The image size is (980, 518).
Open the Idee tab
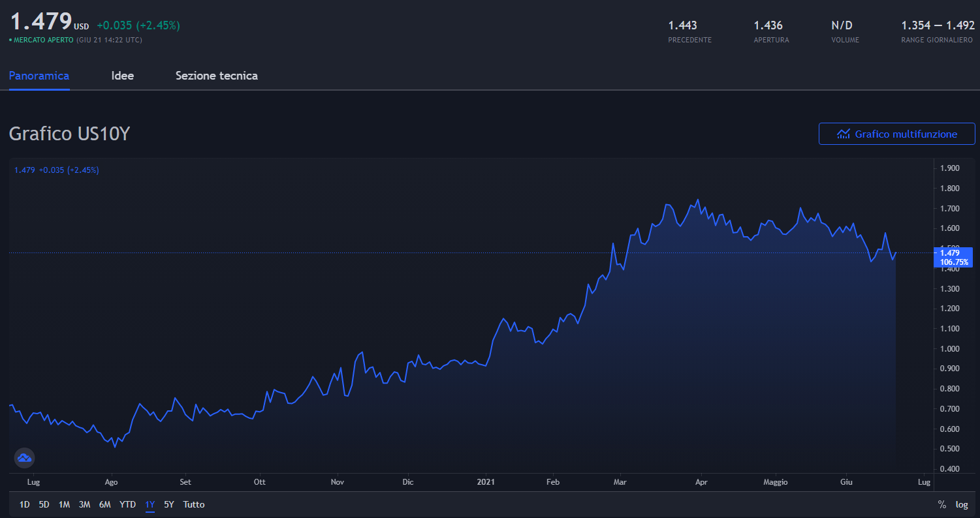click(123, 76)
